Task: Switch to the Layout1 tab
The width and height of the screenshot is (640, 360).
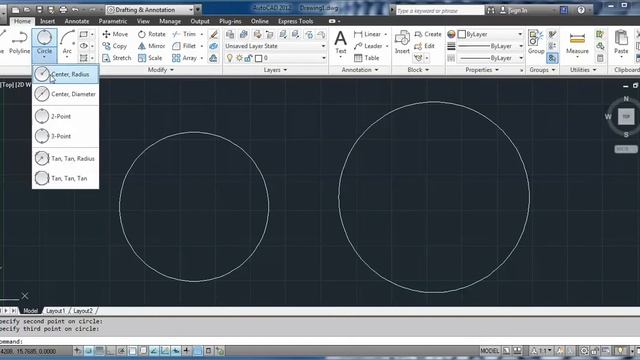Action: coord(56,311)
